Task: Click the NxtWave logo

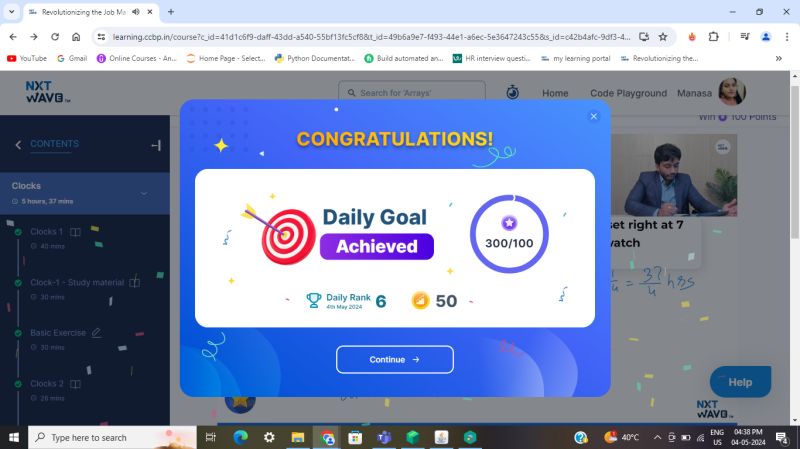Action: click(x=47, y=92)
